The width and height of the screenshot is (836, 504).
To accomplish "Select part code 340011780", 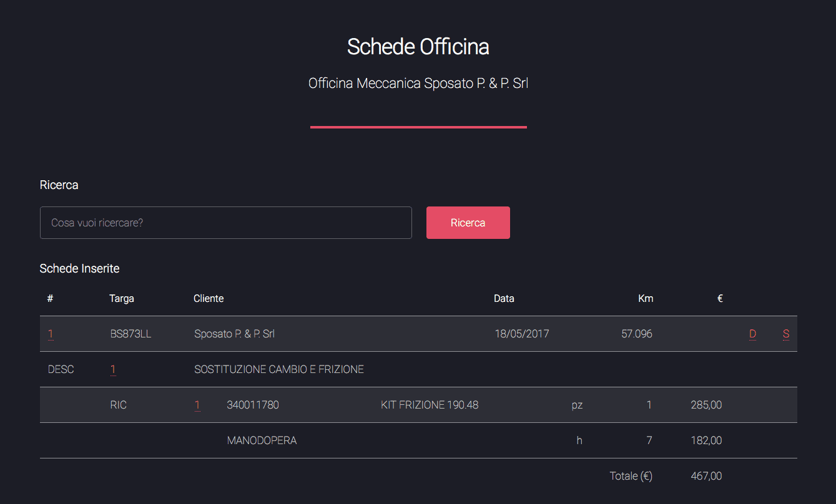I will coord(253,405).
